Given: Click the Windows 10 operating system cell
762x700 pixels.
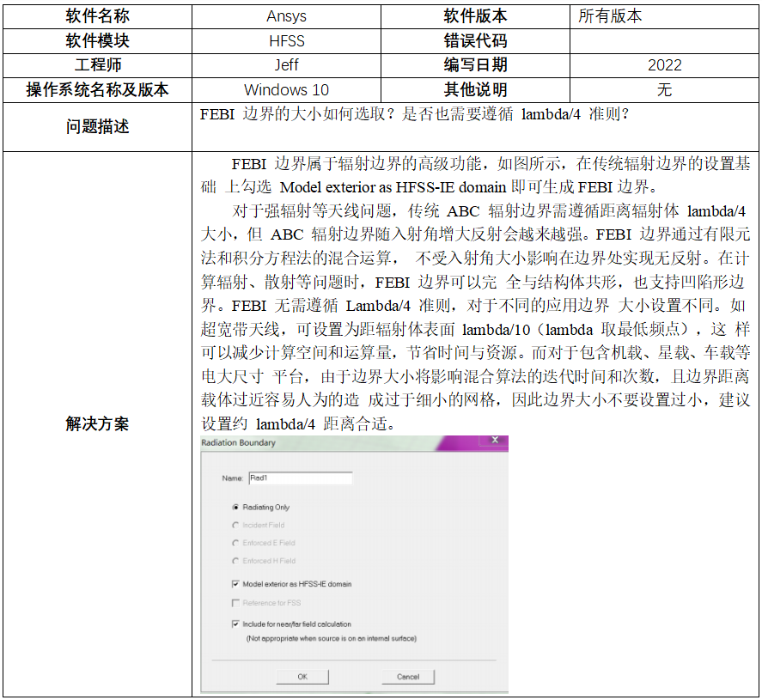Looking at the screenshot, I should (286, 90).
